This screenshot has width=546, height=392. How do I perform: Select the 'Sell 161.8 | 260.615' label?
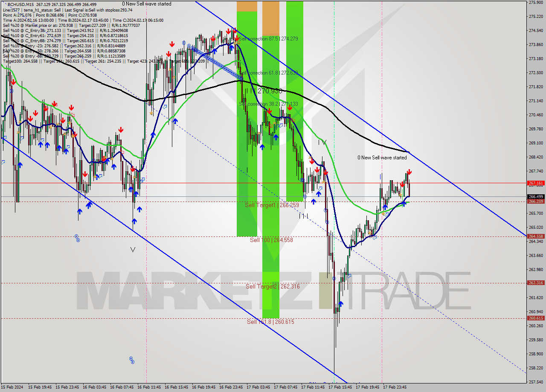[x=271, y=322]
